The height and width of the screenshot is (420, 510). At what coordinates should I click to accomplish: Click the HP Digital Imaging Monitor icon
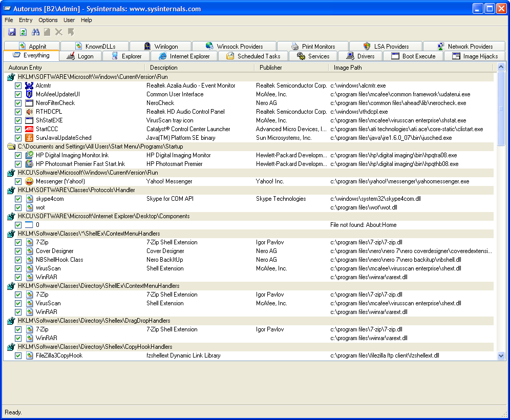(29, 155)
